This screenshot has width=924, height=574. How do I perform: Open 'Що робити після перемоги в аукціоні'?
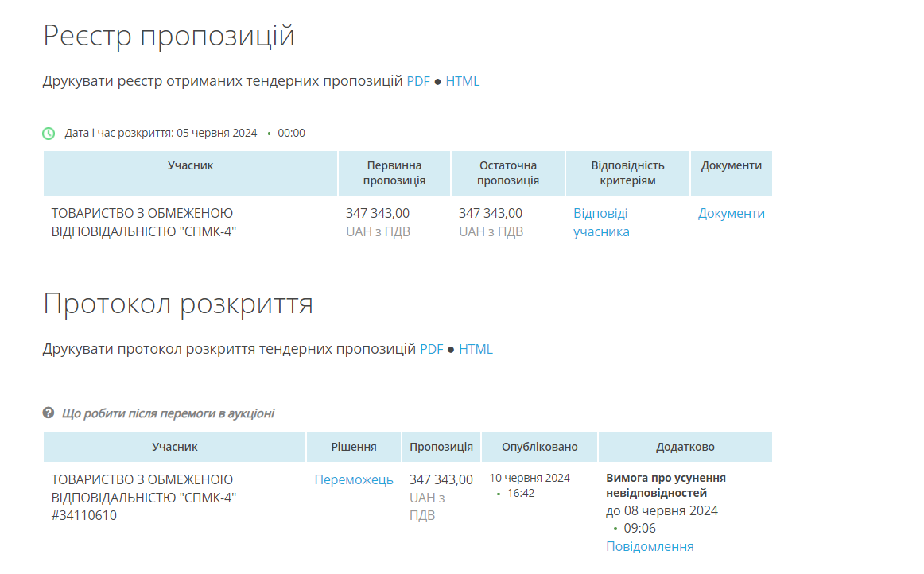pos(168,413)
